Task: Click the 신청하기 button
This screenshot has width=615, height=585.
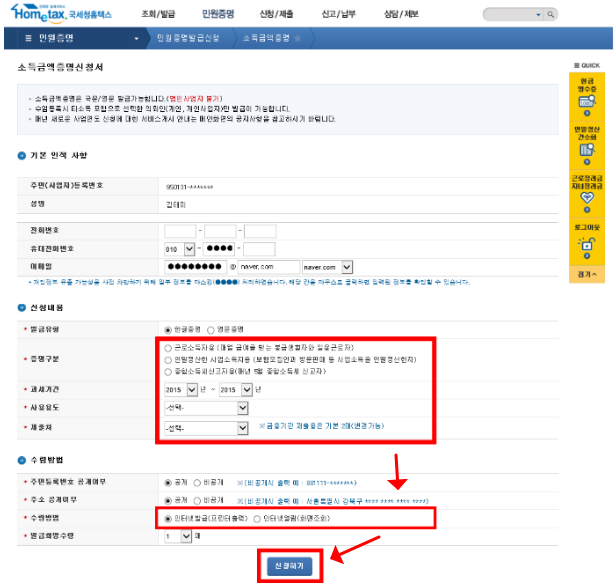Action: pos(289,567)
